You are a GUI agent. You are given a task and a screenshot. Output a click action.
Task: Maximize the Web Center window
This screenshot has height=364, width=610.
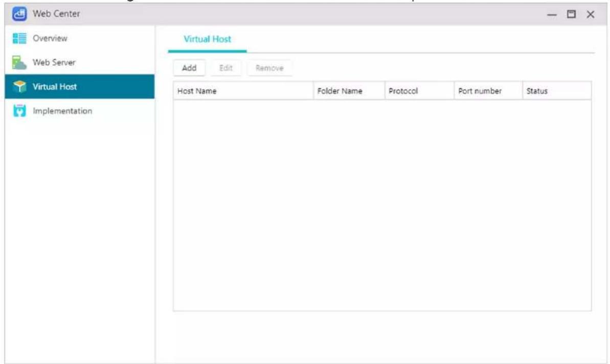[x=571, y=14]
